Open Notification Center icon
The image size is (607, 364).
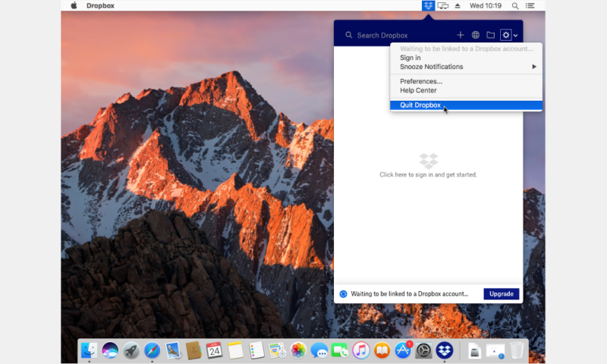tap(530, 6)
